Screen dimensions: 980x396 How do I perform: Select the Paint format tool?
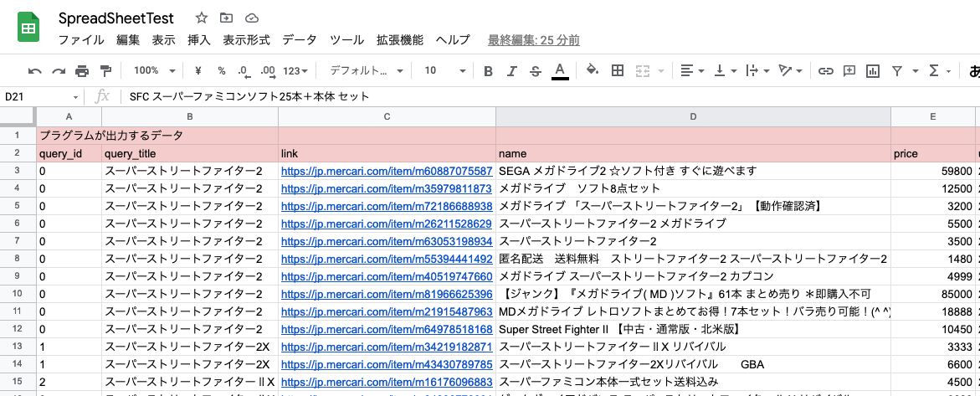pyautogui.click(x=105, y=70)
